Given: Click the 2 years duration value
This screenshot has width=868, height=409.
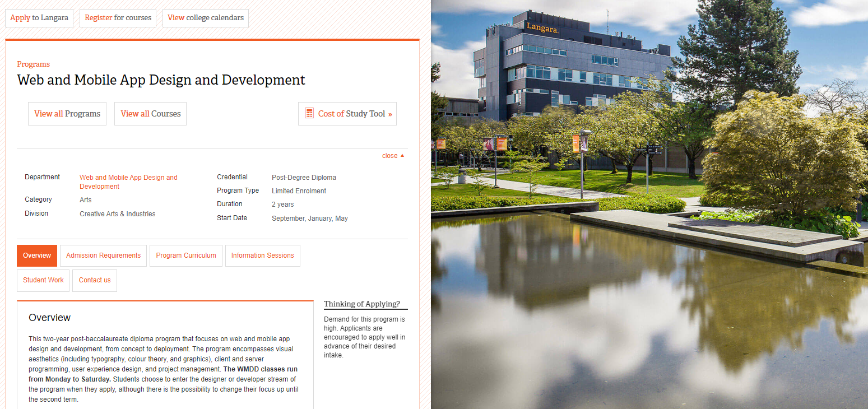Looking at the screenshot, I should pyautogui.click(x=282, y=204).
